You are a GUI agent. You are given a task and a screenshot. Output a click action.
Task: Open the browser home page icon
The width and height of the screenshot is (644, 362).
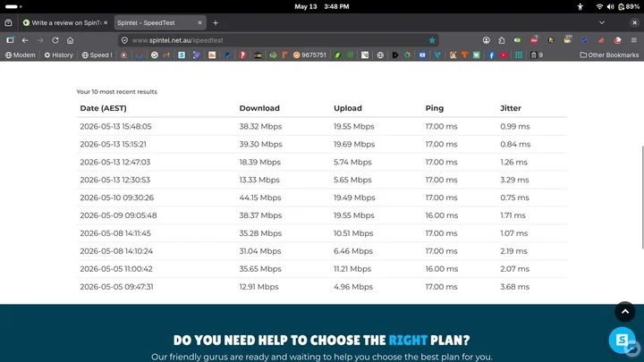pyautogui.click(x=71, y=40)
